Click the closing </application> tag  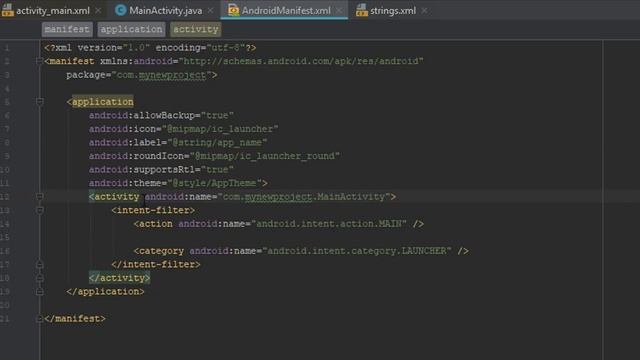[x=105, y=291]
